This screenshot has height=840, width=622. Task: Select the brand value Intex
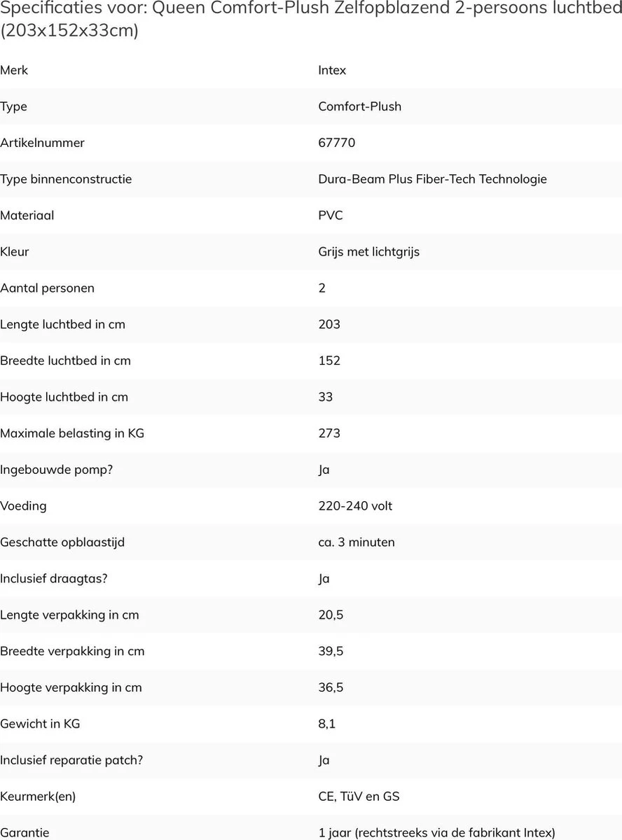pos(332,70)
